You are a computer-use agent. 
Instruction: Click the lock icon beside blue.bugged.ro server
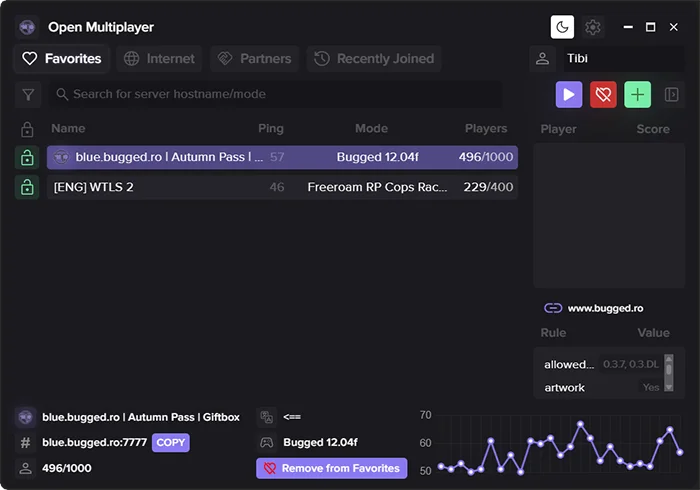tap(27, 157)
